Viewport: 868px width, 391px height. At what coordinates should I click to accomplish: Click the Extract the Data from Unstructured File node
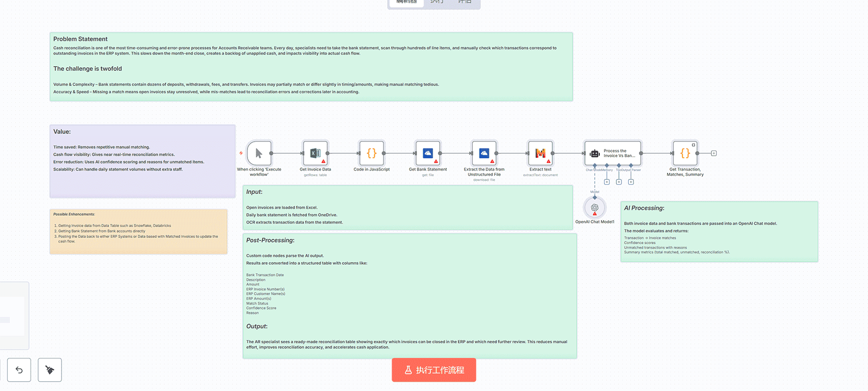click(484, 154)
